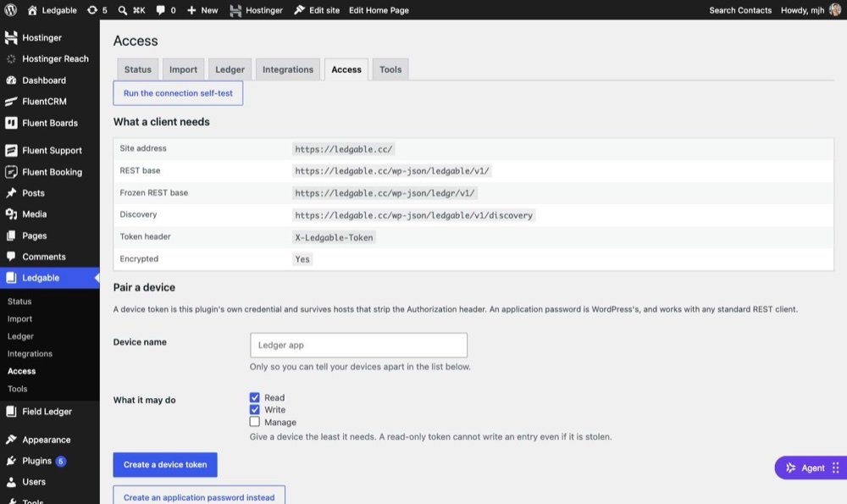The image size is (847, 504).
Task: Enable the Manage permission checkbox
Action: click(x=254, y=421)
